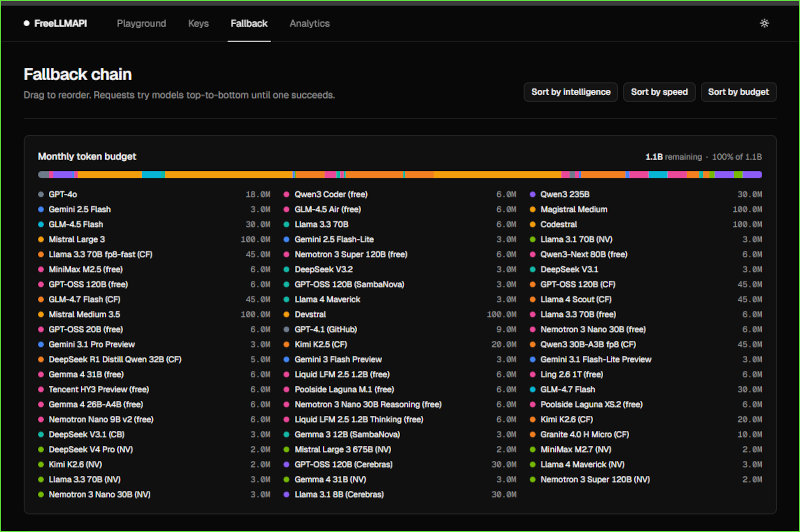Click the gray dot beside GPT-4o
Screen dimensions: 800x532
41,194
